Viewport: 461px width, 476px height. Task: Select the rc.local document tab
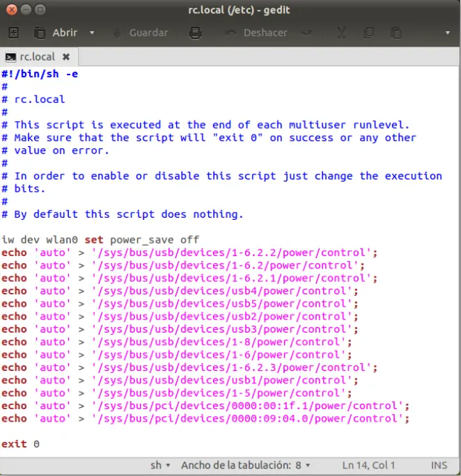point(38,57)
